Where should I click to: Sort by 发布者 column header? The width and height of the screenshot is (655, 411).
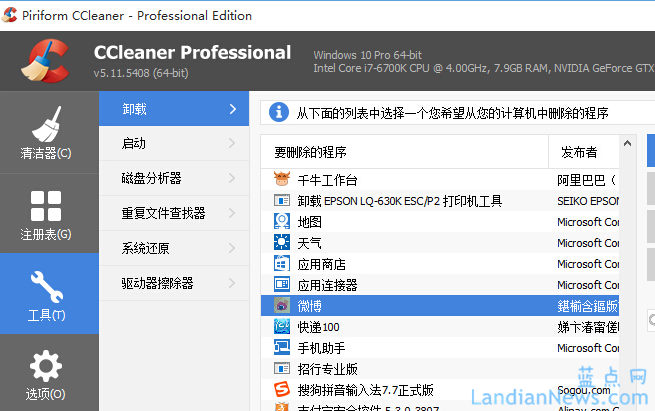pyautogui.click(x=584, y=152)
